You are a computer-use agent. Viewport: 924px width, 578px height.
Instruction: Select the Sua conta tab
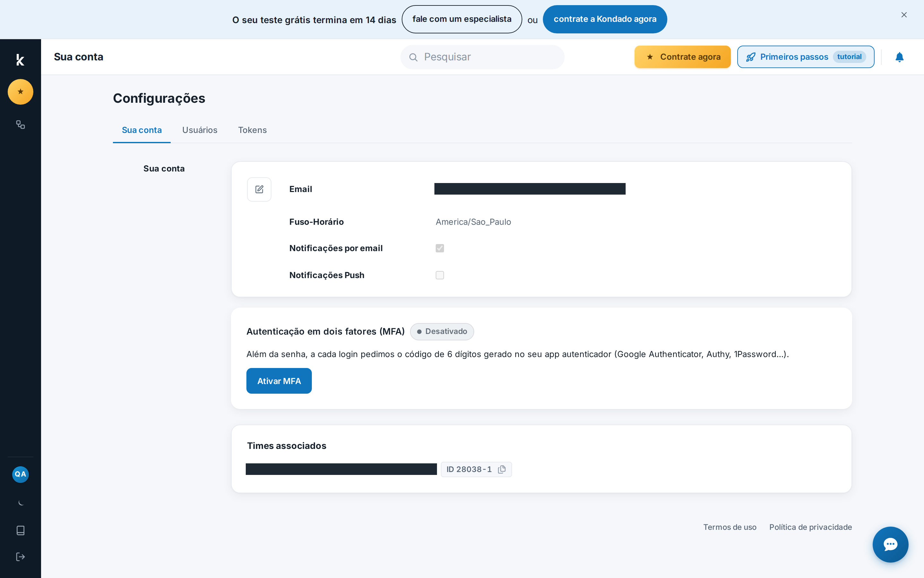click(142, 130)
